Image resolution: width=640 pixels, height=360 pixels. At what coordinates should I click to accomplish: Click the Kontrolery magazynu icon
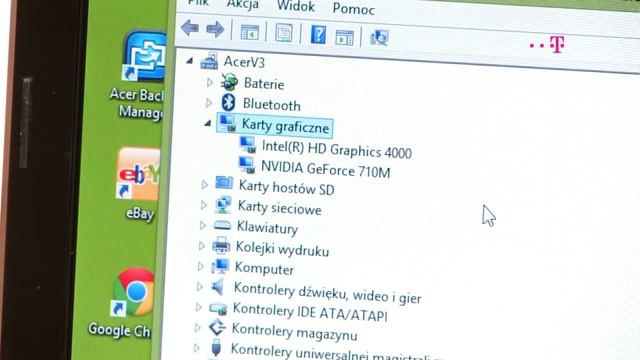[x=217, y=327]
